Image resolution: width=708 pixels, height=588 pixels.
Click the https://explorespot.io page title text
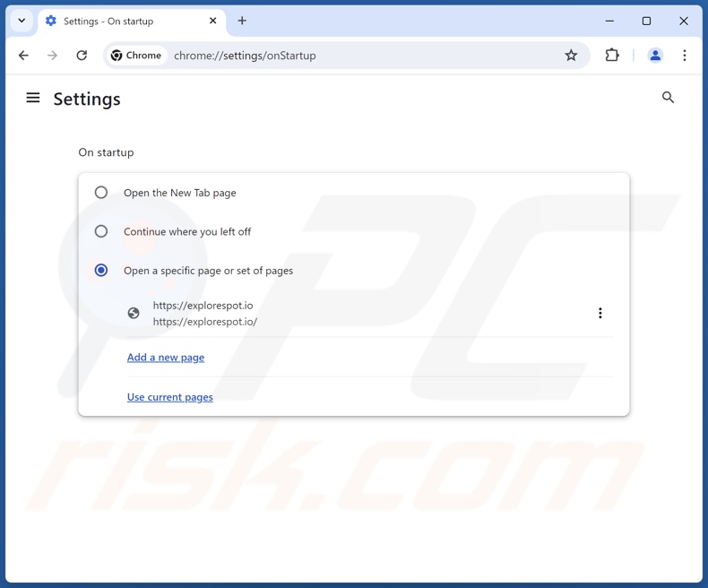(203, 306)
